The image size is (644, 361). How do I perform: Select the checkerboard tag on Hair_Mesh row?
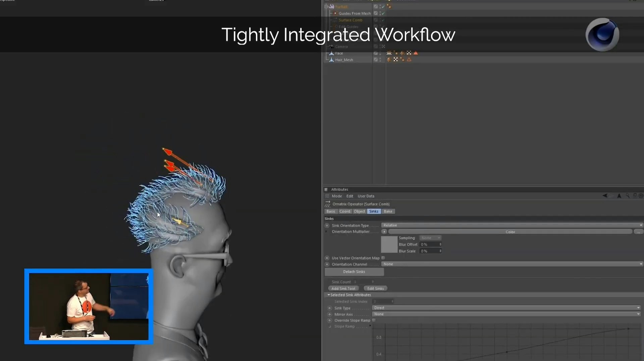396,60
